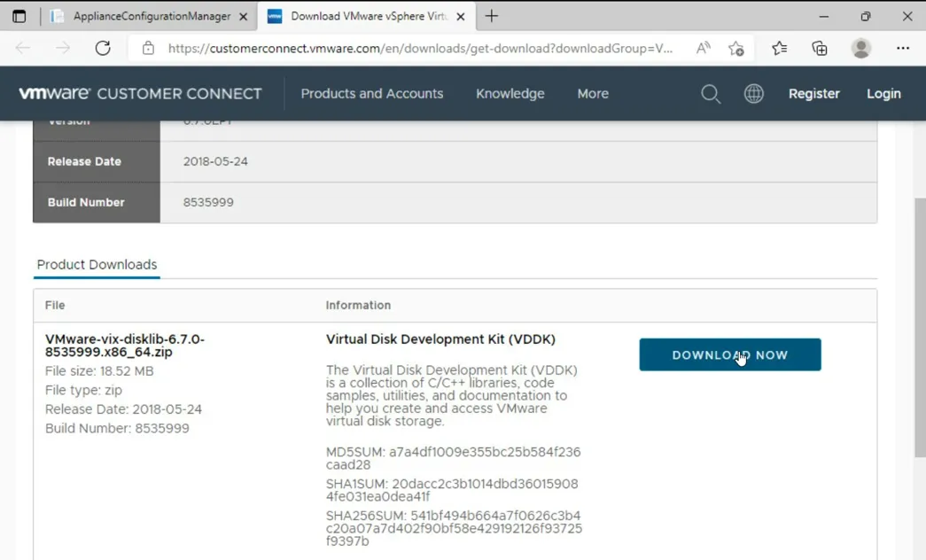Open Products and Accounts menu
Image resolution: width=926 pixels, height=560 pixels.
(x=372, y=93)
